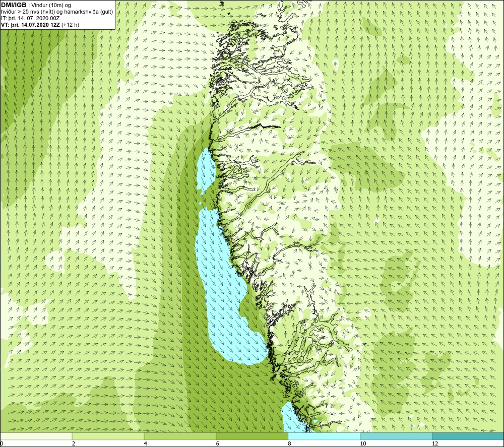Click the 'DMI/IGB' title text
Image resolution: width=504 pixels, height=447 pixels.
point(14,5)
